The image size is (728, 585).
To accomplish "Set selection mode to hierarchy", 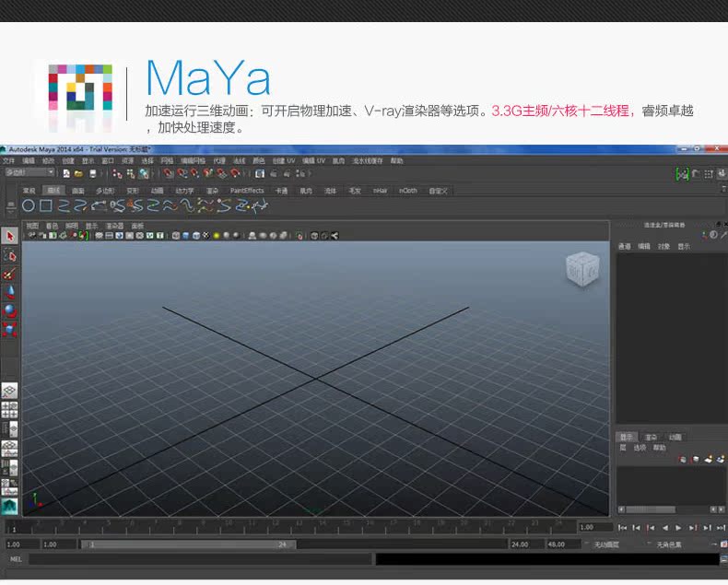I will point(117,173).
